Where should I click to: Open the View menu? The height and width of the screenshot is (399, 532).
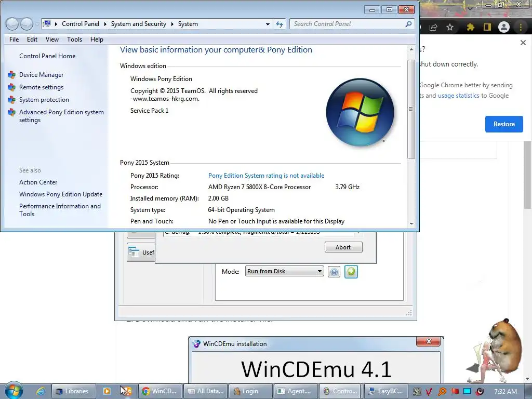click(x=52, y=39)
